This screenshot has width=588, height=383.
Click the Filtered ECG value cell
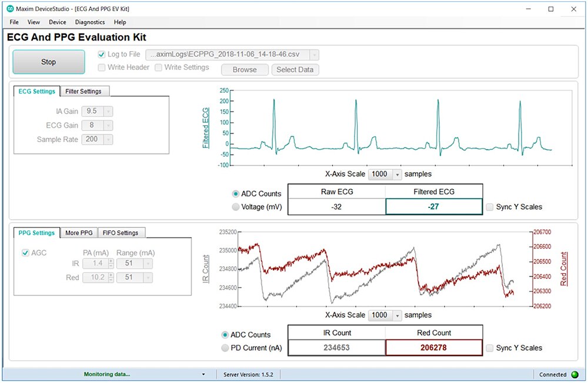point(434,207)
